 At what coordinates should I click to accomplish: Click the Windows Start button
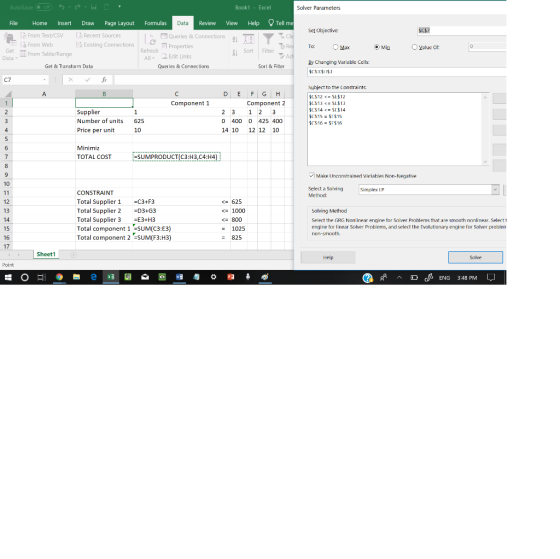[8, 277]
